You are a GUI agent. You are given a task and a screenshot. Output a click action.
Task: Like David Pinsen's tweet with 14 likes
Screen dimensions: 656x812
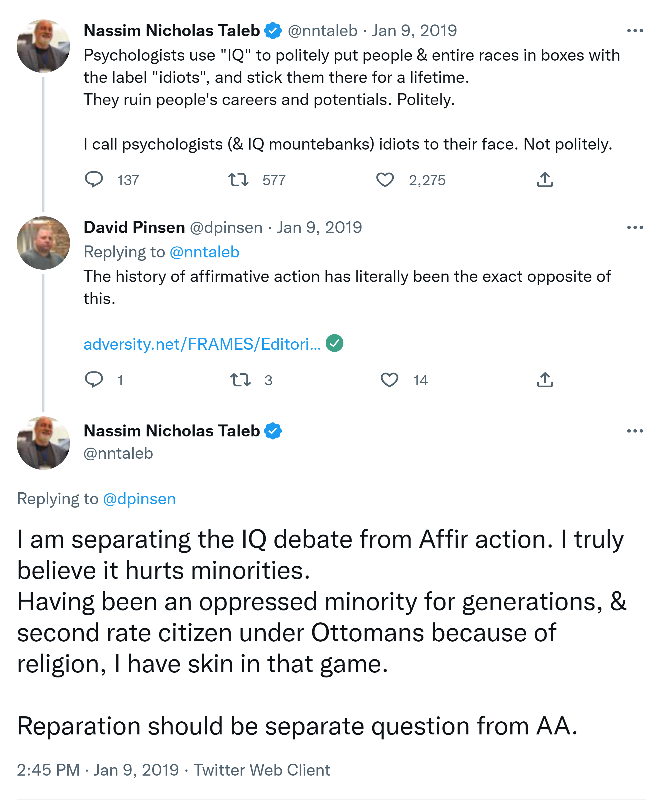389,379
